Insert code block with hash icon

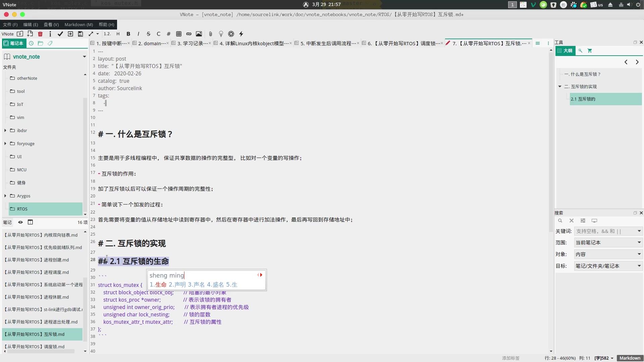[169, 34]
